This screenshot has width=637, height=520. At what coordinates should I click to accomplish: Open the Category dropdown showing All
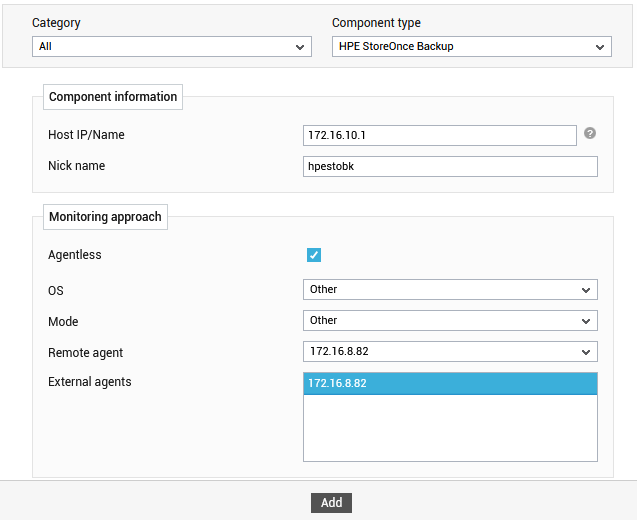pos(172,47)
